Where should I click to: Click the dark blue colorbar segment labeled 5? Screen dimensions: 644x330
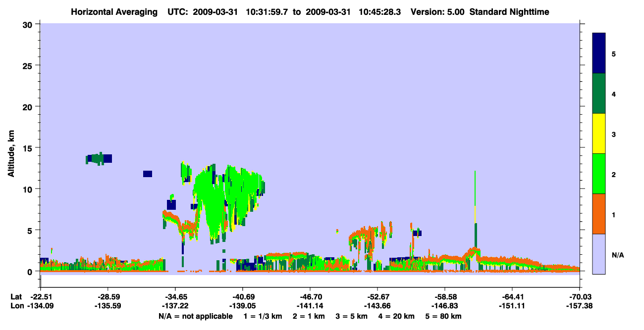pos(599,53)
